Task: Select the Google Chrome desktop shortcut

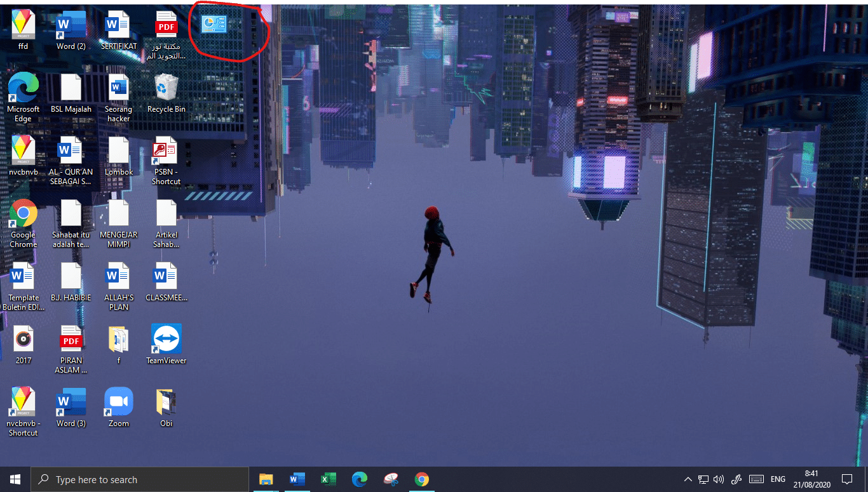Action: click(23, 223)
